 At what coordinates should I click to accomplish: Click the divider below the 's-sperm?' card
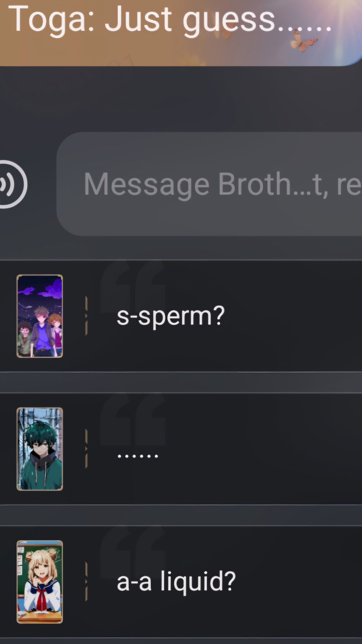(x=181, y=383)
